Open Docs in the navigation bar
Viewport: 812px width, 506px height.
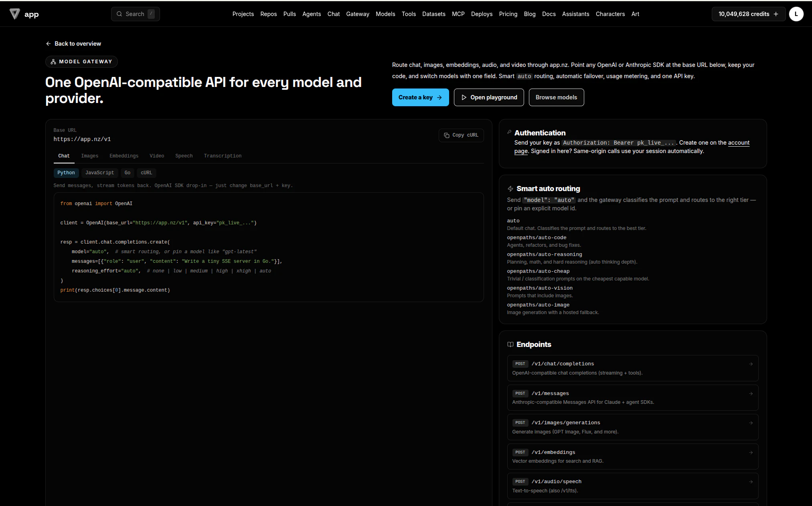(549, 14)
